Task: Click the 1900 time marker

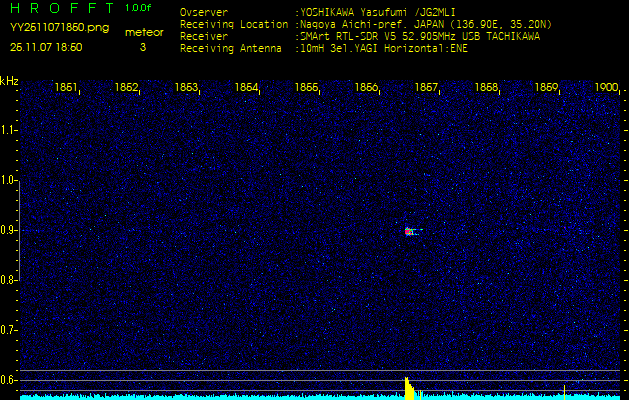Action: (606, 88)
